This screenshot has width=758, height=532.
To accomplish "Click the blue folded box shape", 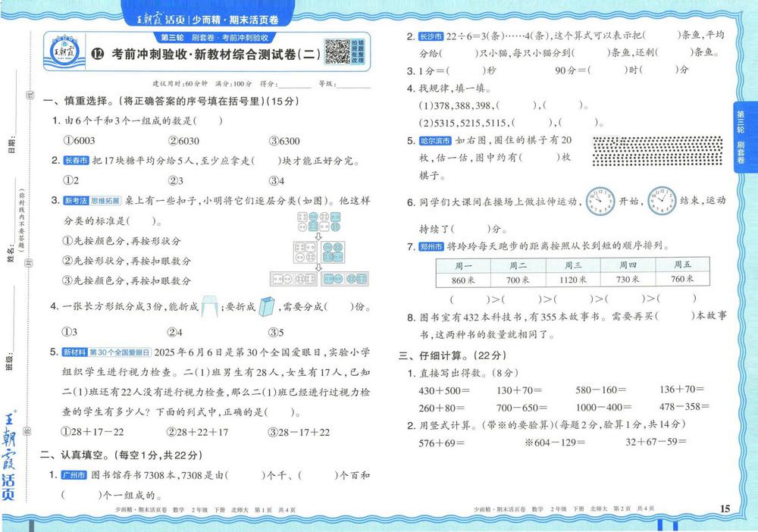I will click(266, 306).
